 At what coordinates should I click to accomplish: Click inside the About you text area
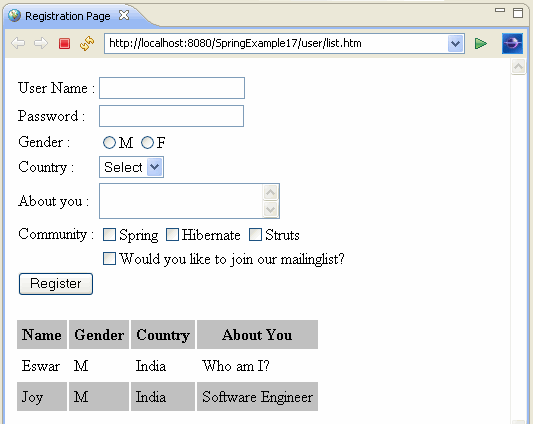click(181, 201)
